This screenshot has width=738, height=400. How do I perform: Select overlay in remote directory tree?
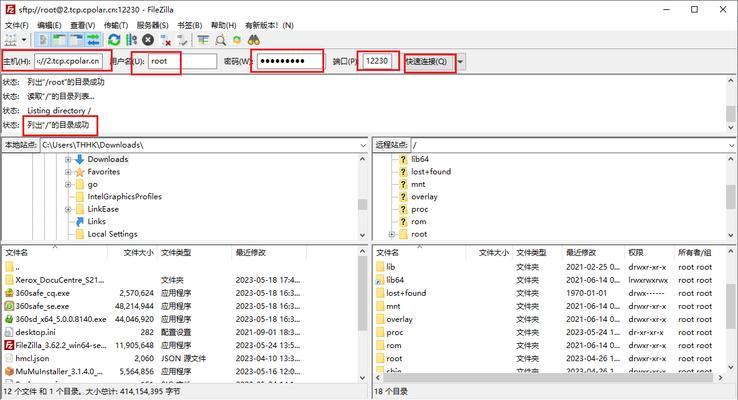(424, 197)
